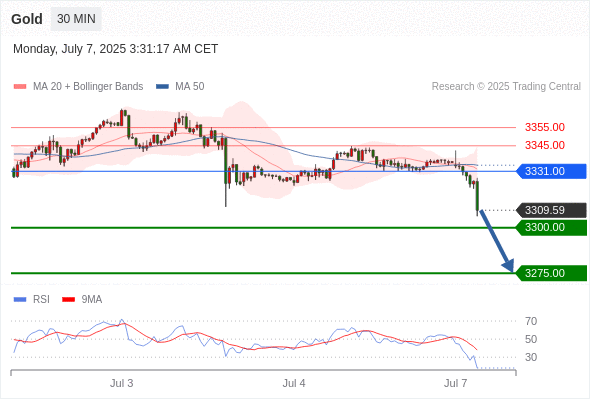This screenshot has height=400, width=590.
Task: Select the 3331.00 pivot price tag
Action: coord(551,171)
